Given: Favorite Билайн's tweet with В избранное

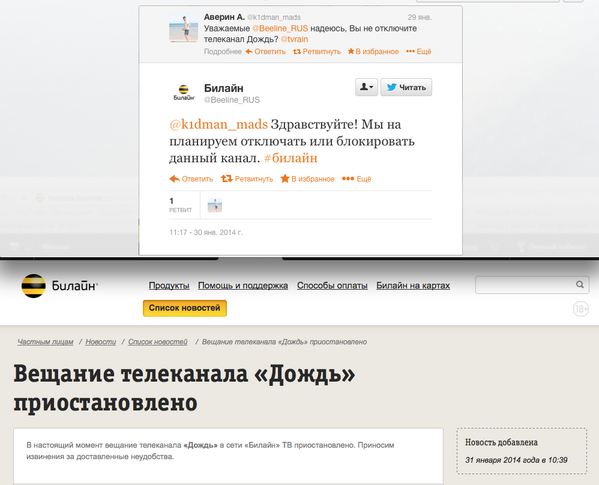Looking at the screenshot, I should click(x=308, y=179).
